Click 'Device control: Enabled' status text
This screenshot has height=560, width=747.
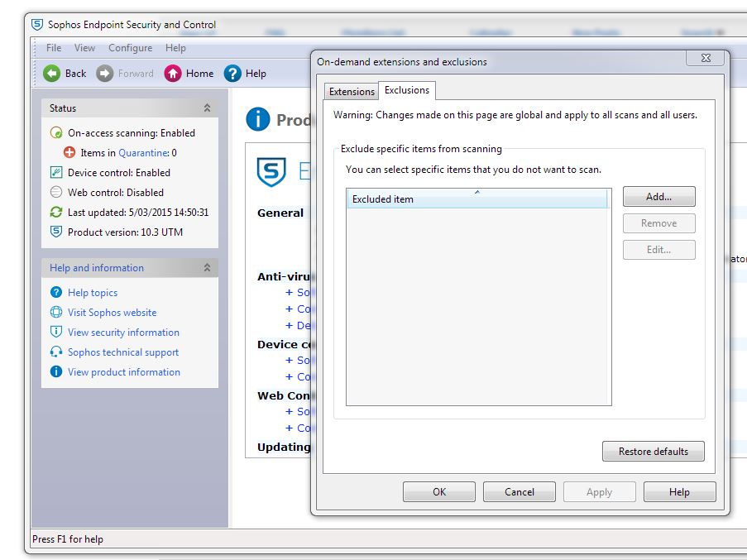point(118,172)
